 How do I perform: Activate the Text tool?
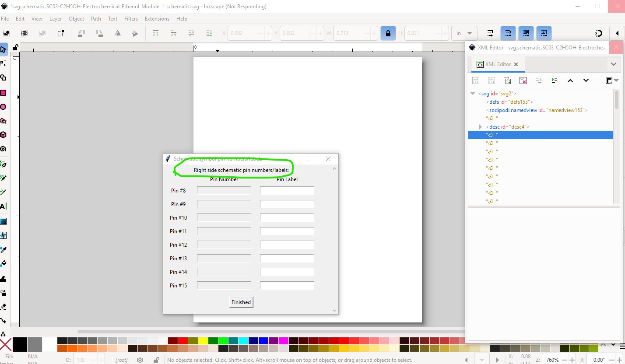tap(3, 206)
